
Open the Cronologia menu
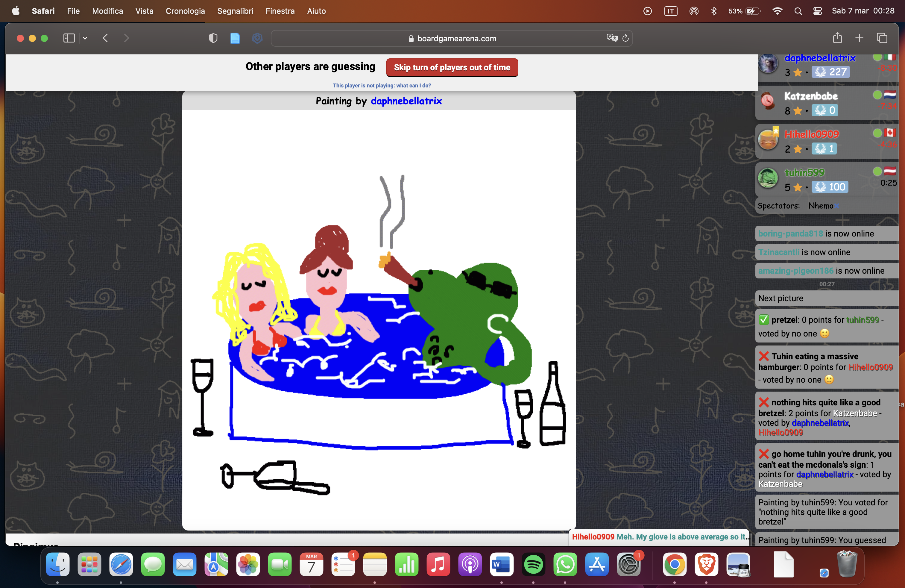185,11
